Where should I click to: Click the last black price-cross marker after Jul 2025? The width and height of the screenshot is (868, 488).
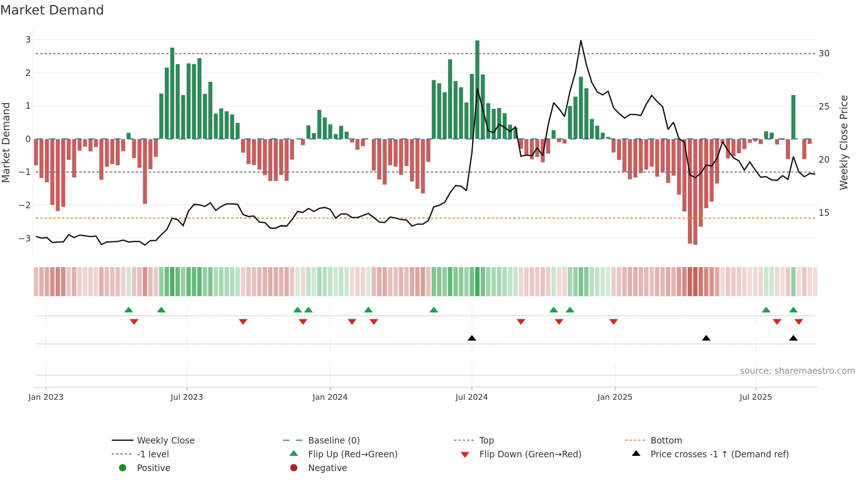pos(793,338)
